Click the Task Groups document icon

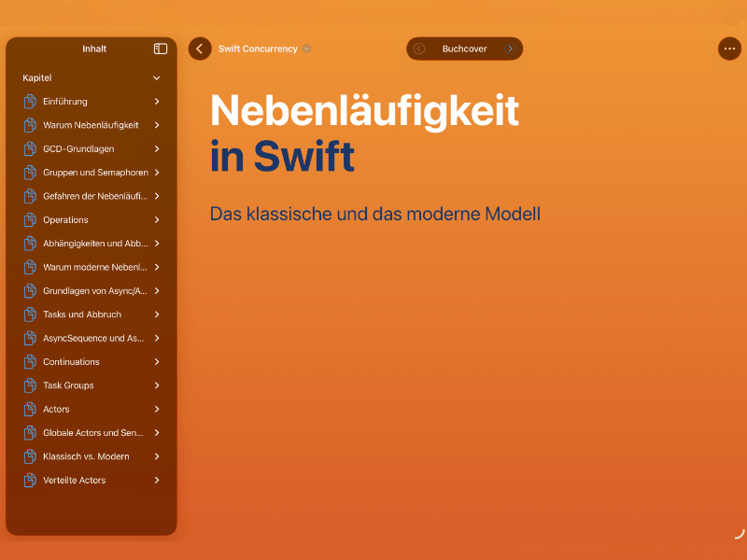(x=30, y=385)
